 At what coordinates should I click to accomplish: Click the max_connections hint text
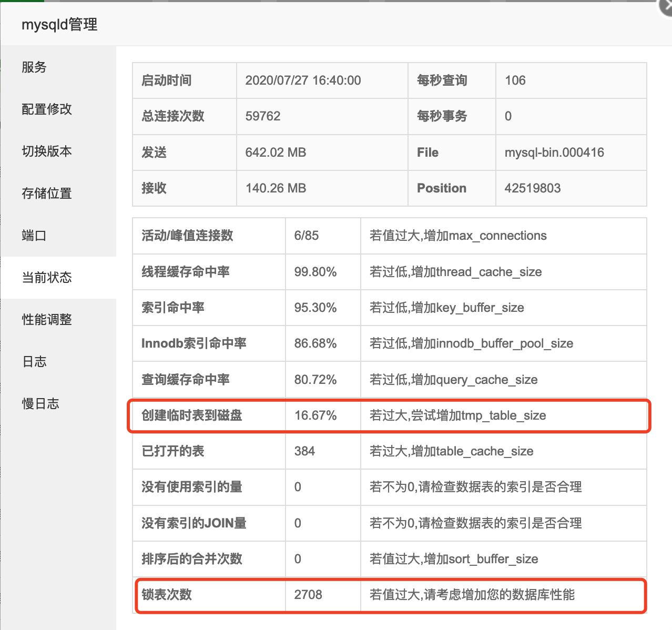pos(458,236)
